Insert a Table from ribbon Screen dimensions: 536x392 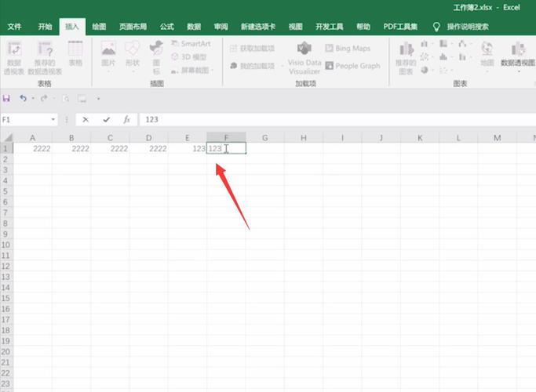click(x=75, y=53)
